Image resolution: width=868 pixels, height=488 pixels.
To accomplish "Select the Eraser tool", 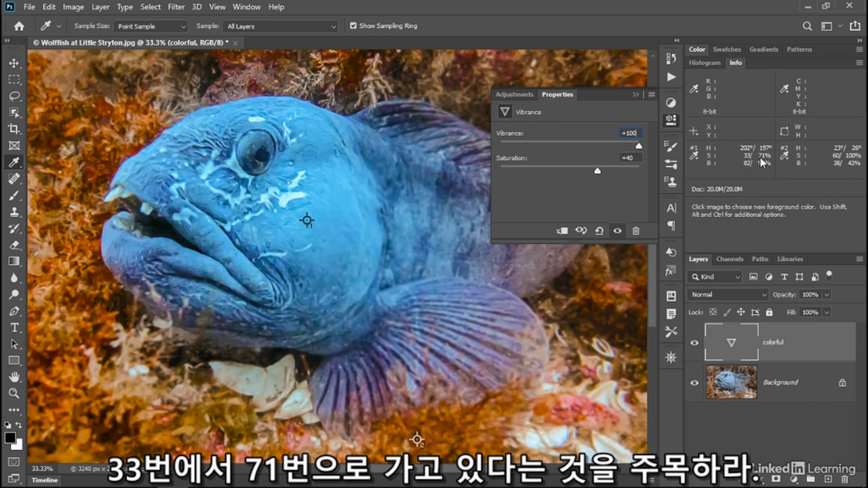I will click(14, 245).
